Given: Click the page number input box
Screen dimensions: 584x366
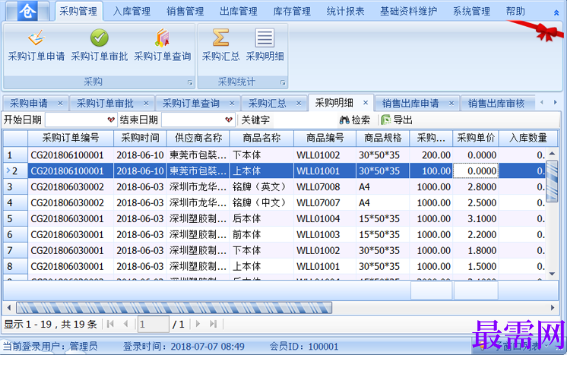Looking at the screenshot, I should [x=153, y=324].
